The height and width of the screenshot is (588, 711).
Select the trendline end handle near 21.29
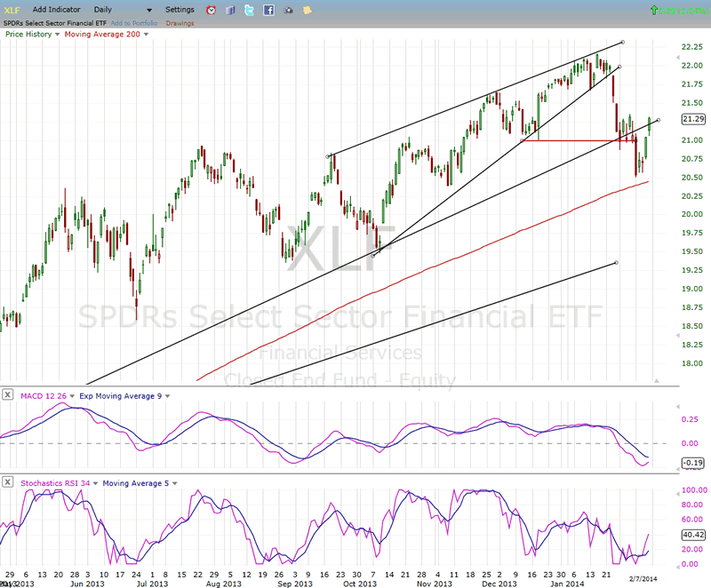658,120
